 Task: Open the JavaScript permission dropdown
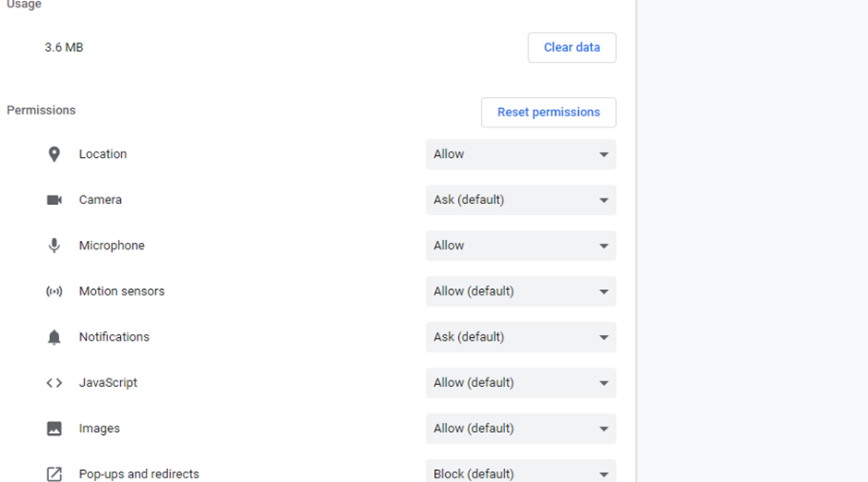[x=521, y=382]
